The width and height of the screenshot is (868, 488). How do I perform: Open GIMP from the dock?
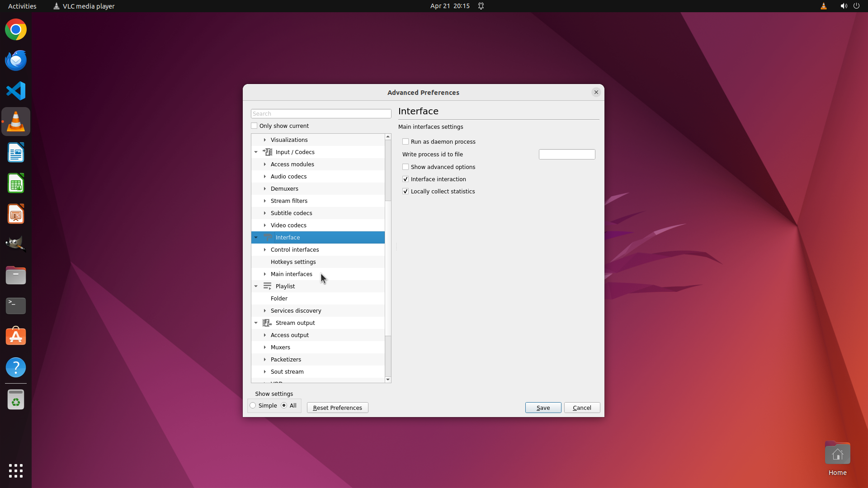16,244
